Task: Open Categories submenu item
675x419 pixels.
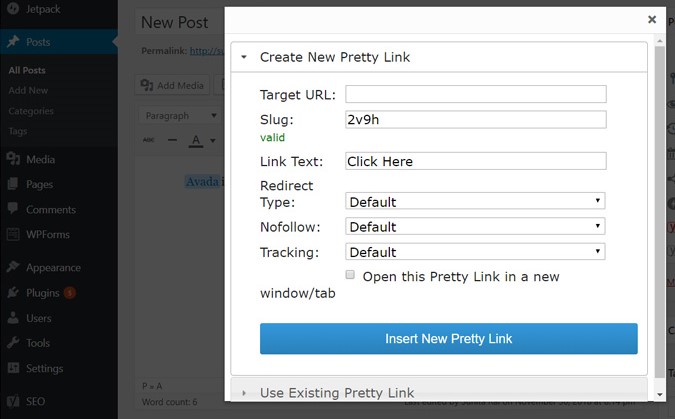Action: point(30,111)
